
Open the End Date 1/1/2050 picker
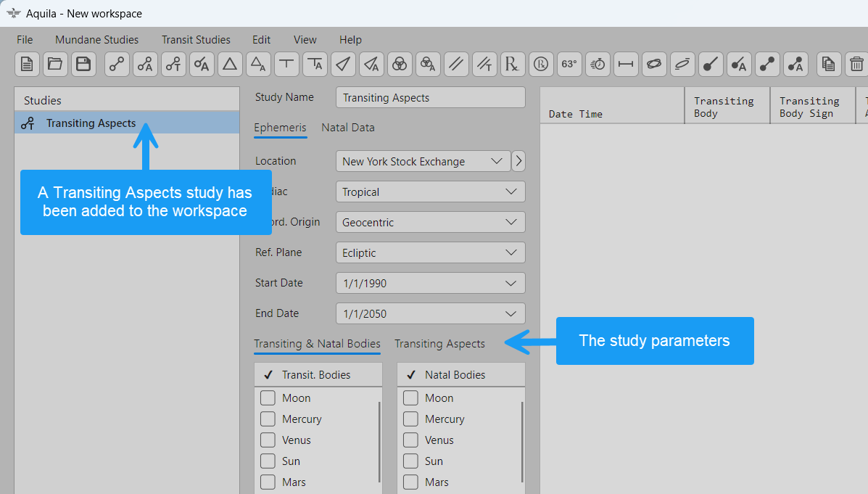(x=431, y=313)
